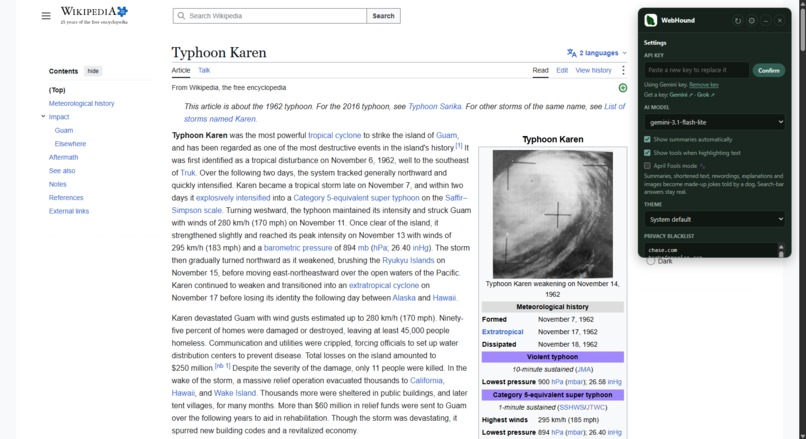This screenshot has width=806, height=439.
Task: Click the API key paste field
Action: click(x=697, y=70)
